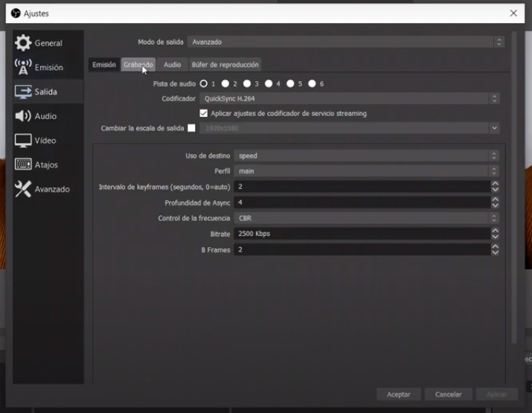The width and height of the screenshot is (532, 413).
Task: Click the Bitrate 2500 Kbps field
Action: tap(361, 234)
